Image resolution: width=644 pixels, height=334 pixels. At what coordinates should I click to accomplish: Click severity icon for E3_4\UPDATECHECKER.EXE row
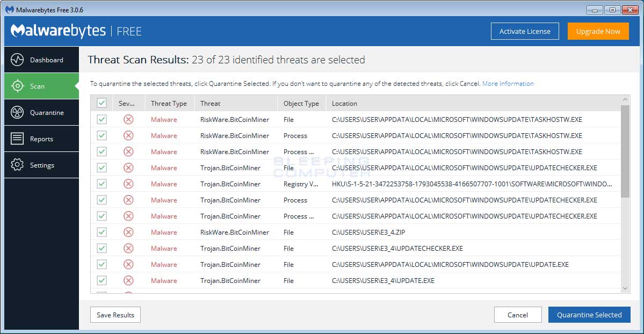(128, 248)
